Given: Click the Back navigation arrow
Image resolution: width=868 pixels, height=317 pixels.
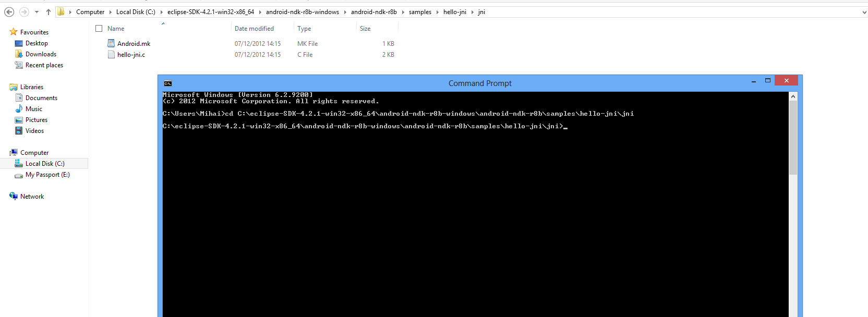Looking at the screenshot, I should (9, 11).
